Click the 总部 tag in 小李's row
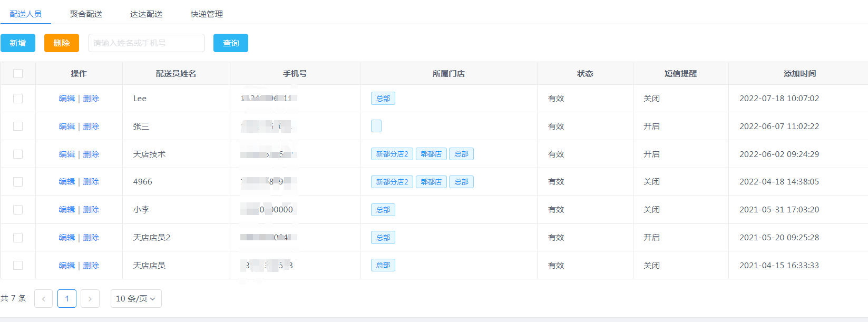 pos(383,210)
